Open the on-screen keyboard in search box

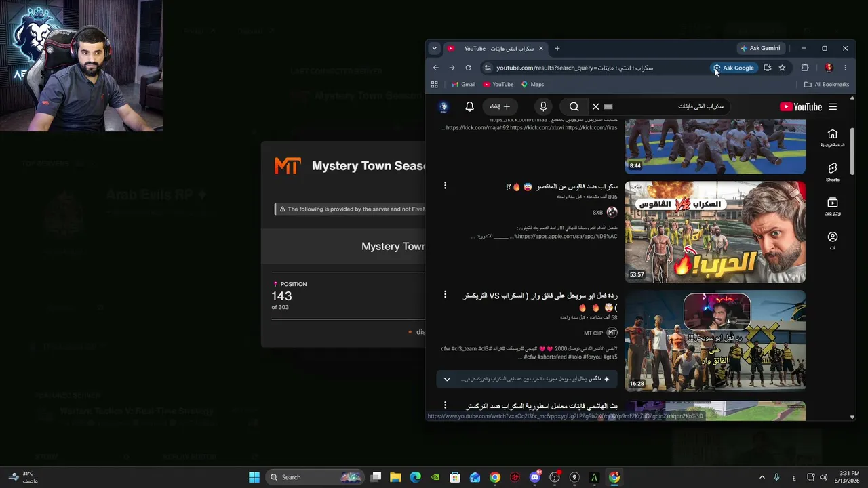click(x=608, y=106)
